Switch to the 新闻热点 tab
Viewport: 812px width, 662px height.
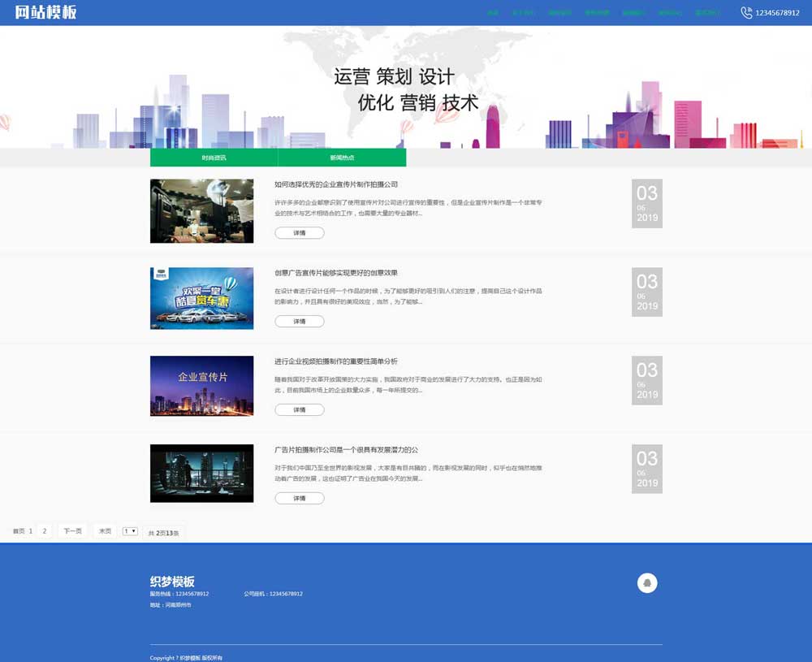(341, 157)
